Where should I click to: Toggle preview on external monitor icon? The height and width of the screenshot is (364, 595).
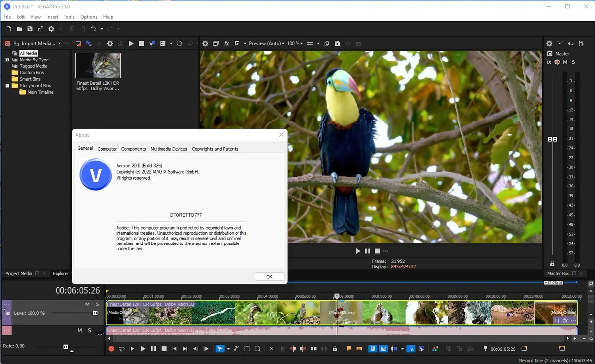216,44
